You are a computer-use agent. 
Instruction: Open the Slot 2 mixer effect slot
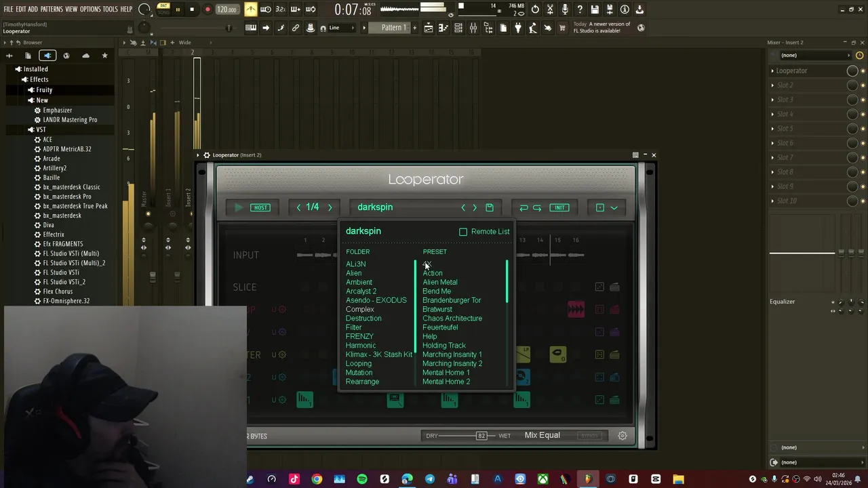tap(807, 85)
